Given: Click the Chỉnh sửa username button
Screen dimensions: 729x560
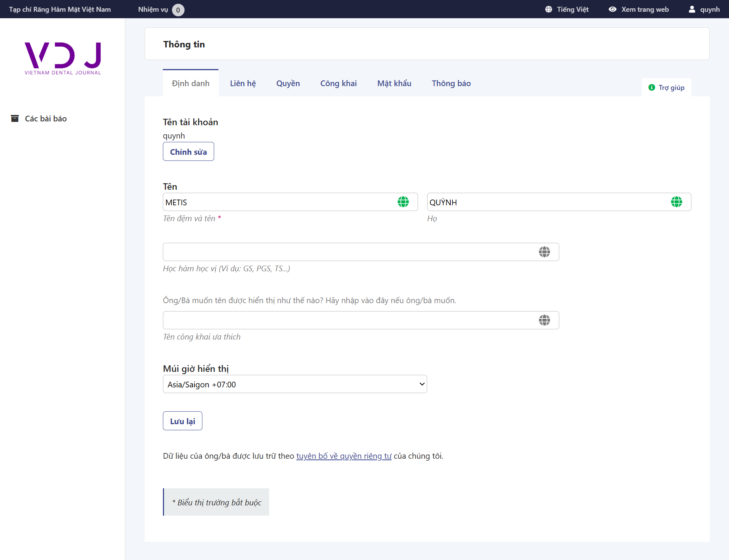Looking at the screenshot, I should pyautogui.click(x=188, y=152).
